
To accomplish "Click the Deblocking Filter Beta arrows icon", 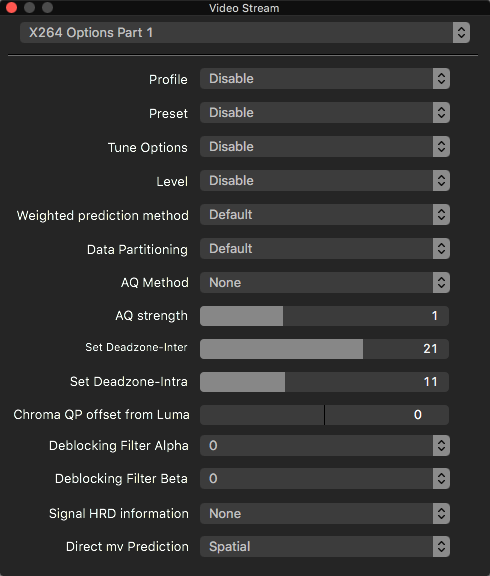I will click(x=441, y=479).
